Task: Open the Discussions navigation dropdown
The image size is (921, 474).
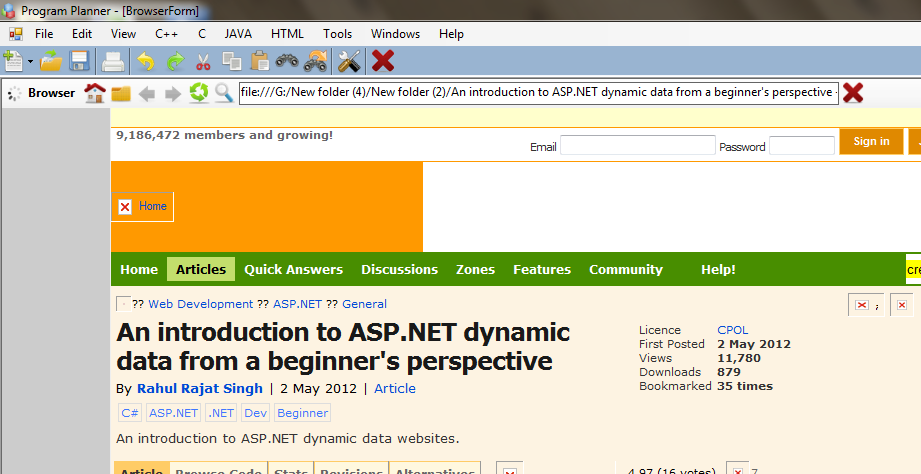Action: pyautogui.click(x=399, y=269)
